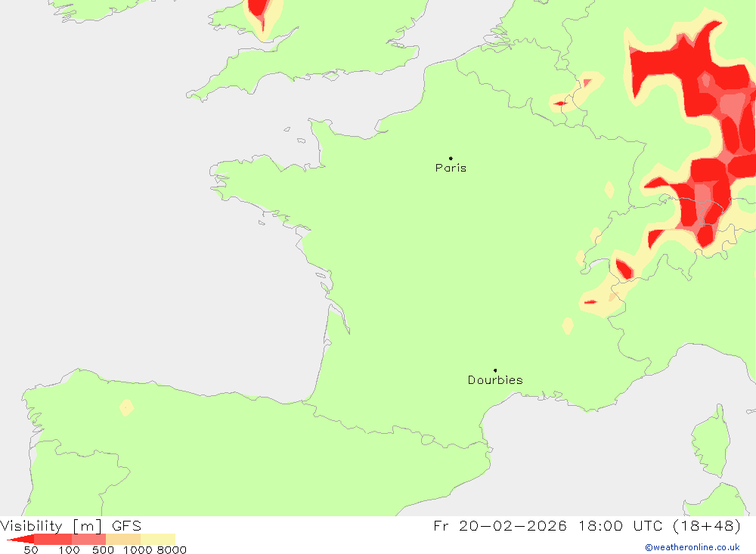
Task: Click the legend value '1000'
Action: point(138,550)
